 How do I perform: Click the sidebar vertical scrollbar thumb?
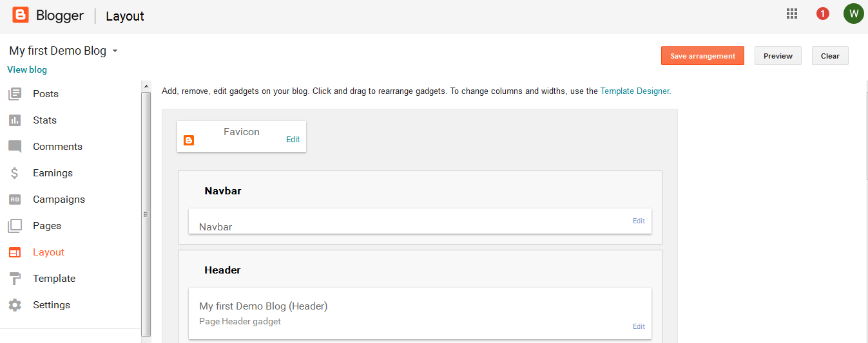146,214
